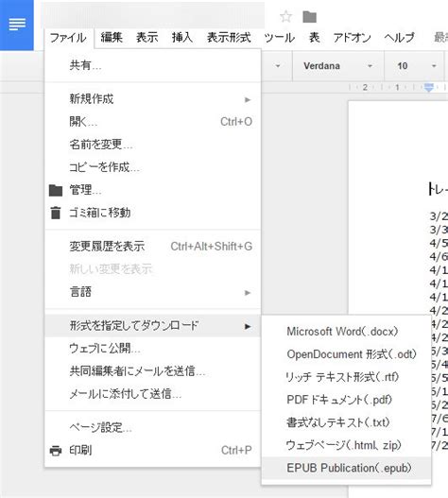Open the ファイル menu
This screenshot has width=448, height=498.
pos(68,38)
